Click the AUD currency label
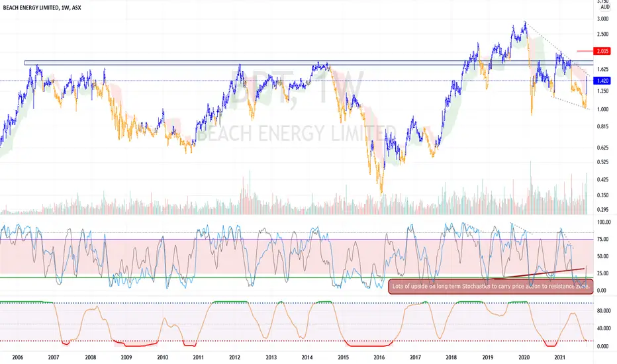 point(605,7)
